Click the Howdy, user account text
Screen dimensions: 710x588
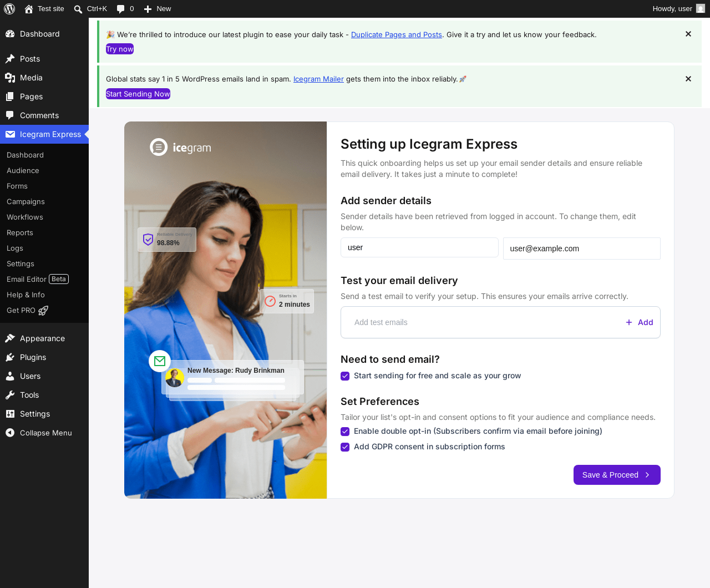(672, 9)
